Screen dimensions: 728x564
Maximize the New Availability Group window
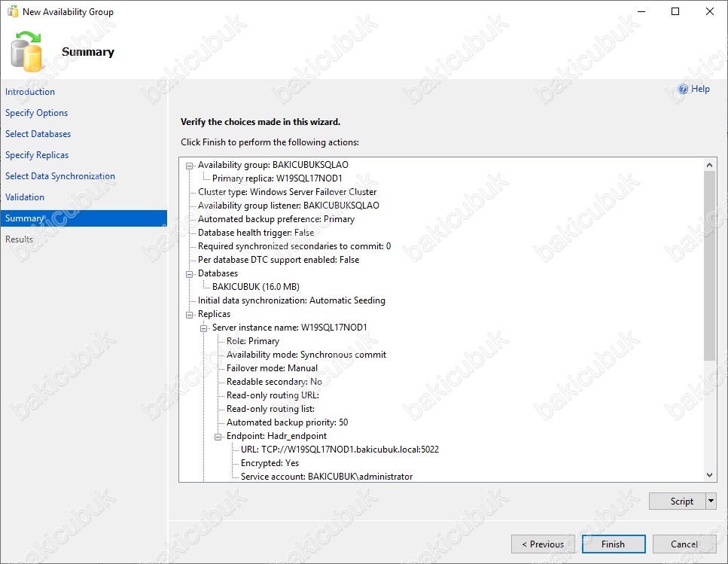(675, 11)
